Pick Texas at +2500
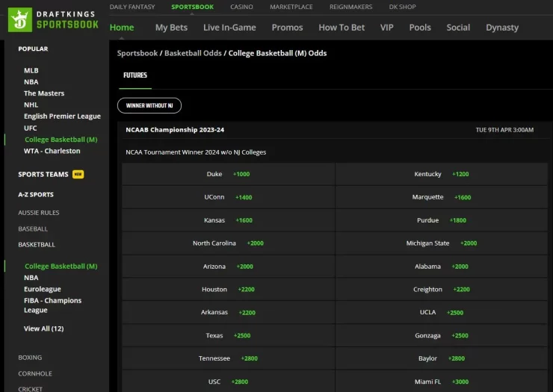The height and width of the screenshot is (392, 553). pyautogui.click(x=228, y=335)
